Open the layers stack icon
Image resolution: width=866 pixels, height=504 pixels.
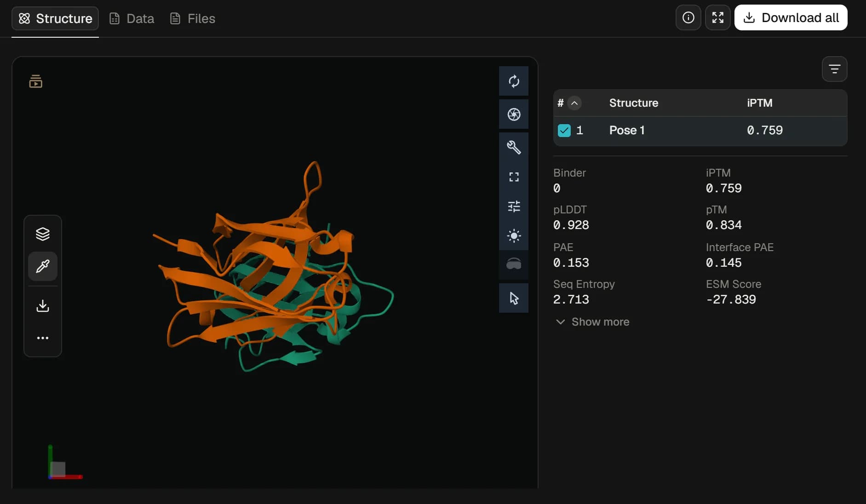click(x=43, y=234)
